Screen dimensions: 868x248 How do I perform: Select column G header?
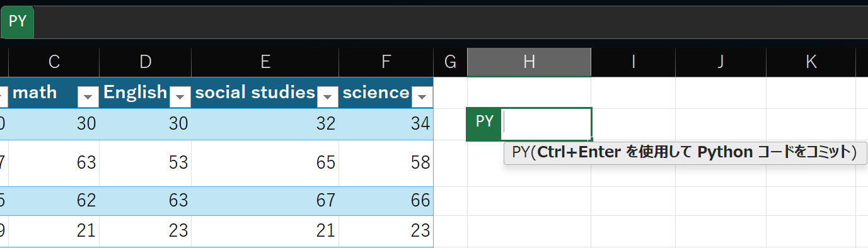(450, 62)
